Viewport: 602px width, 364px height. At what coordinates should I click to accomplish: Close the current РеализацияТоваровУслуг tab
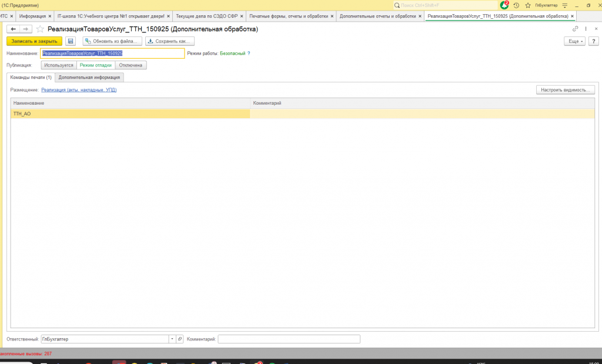click(x=572, y=16)
